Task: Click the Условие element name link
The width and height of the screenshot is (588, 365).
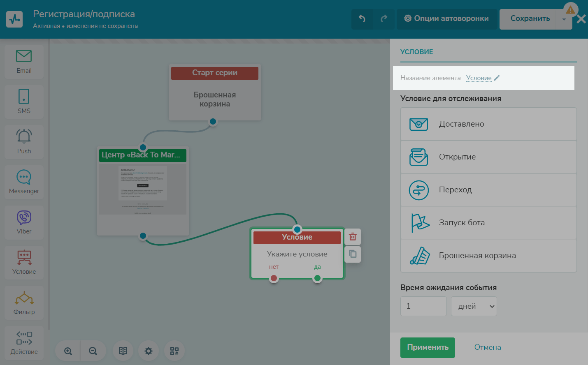Action: [x=479, y=78]
